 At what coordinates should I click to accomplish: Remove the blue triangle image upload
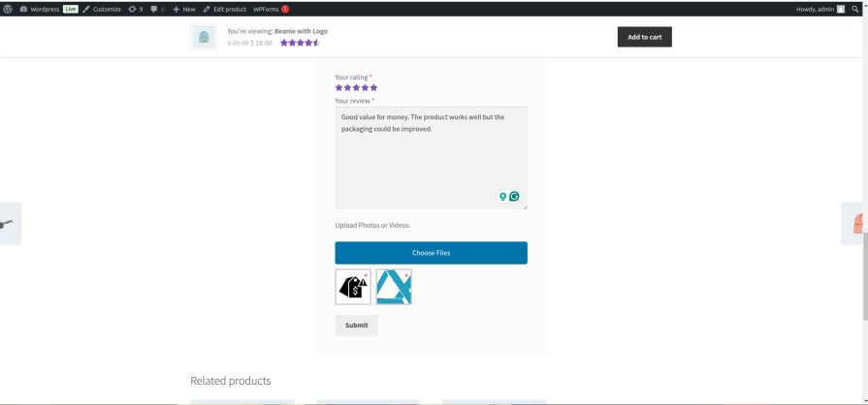407,275
